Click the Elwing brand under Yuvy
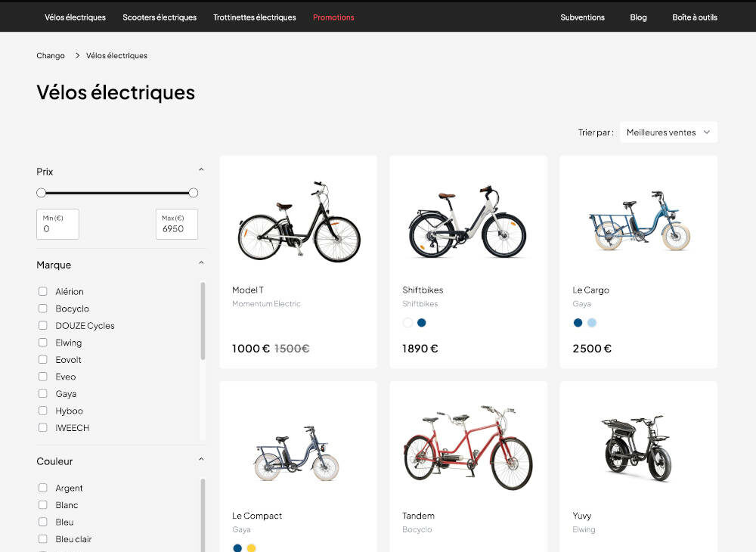The width and height of the screenshot is (756, 552). coord(584,529)
